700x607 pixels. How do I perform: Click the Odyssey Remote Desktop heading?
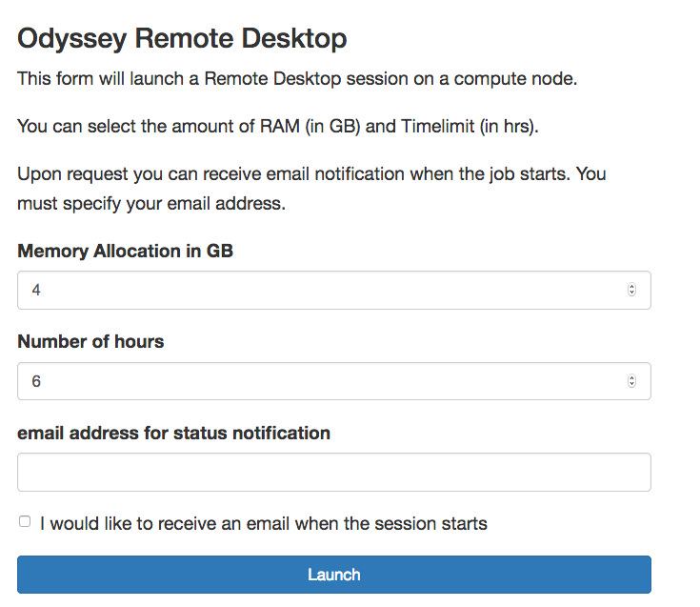[x=182, y=39]
